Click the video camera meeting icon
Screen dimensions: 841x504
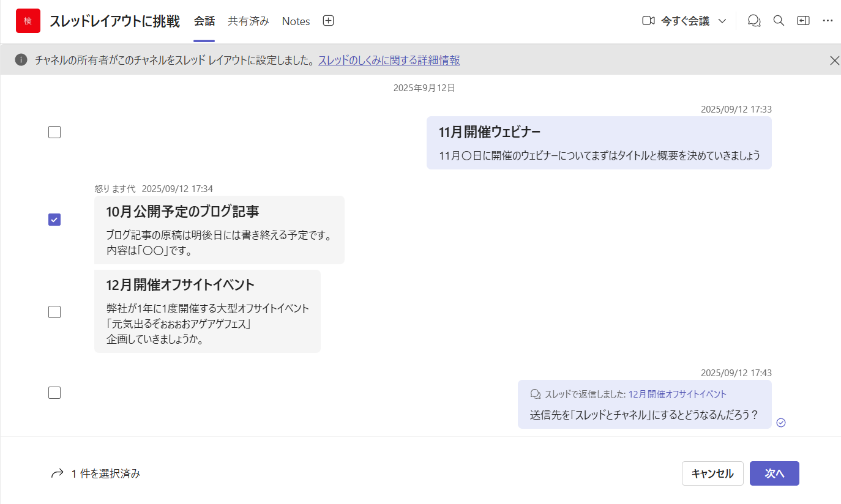point(648,21)
